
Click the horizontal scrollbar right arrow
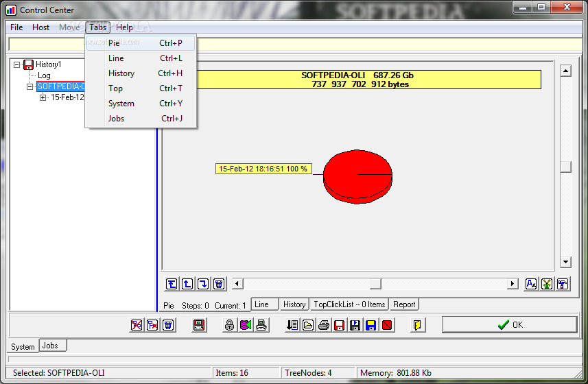click(513, 284)
